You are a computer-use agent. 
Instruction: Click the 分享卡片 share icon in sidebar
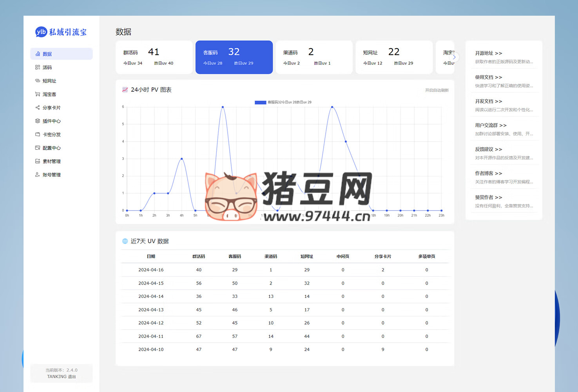38,107
